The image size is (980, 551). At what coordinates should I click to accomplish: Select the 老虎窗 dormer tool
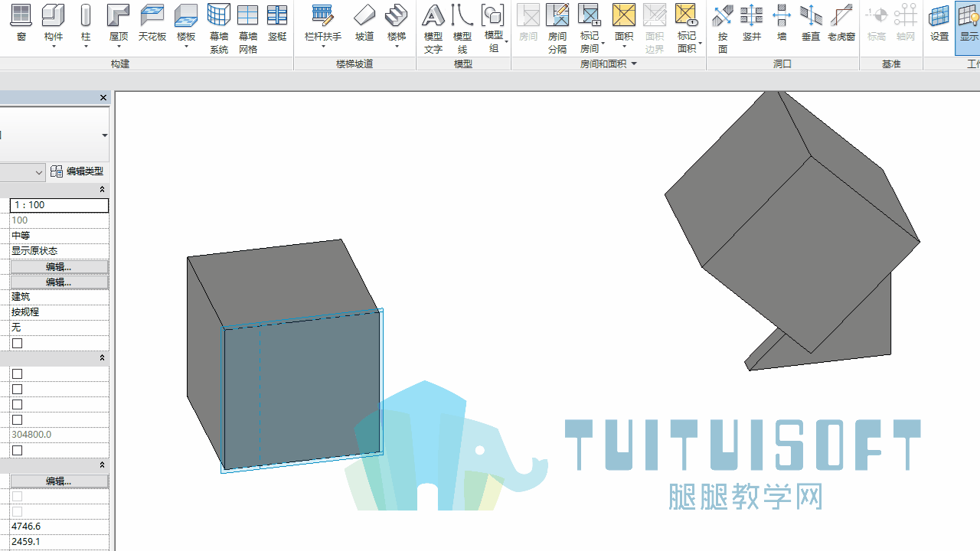pyautogui.click(x=841, y=24)
